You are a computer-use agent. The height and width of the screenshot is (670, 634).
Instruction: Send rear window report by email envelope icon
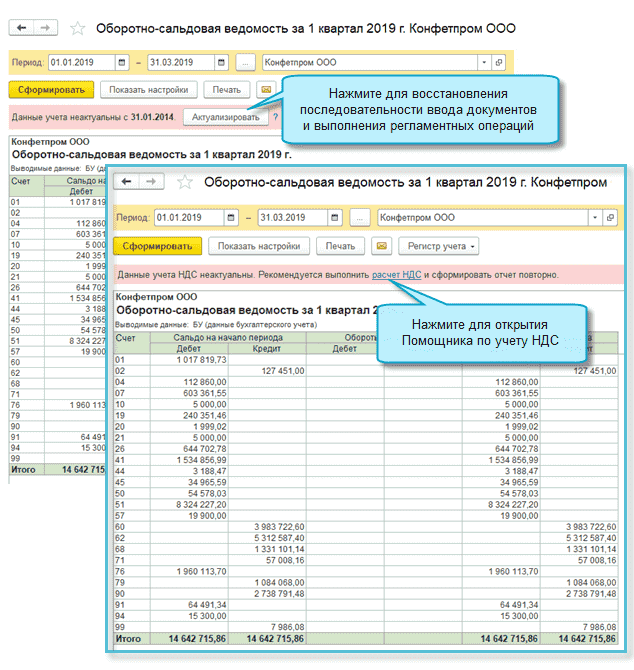(x=266, y=90)
